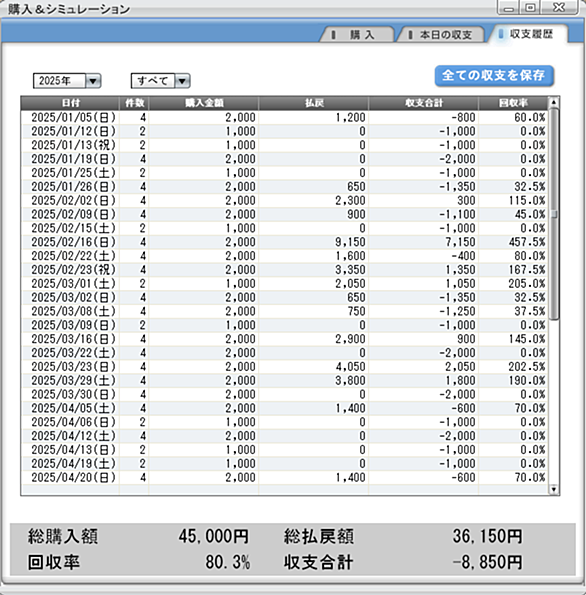Select the 2025/03/23(日) row
The height and width of the screenshot is (595, 586).
[284, 367]
